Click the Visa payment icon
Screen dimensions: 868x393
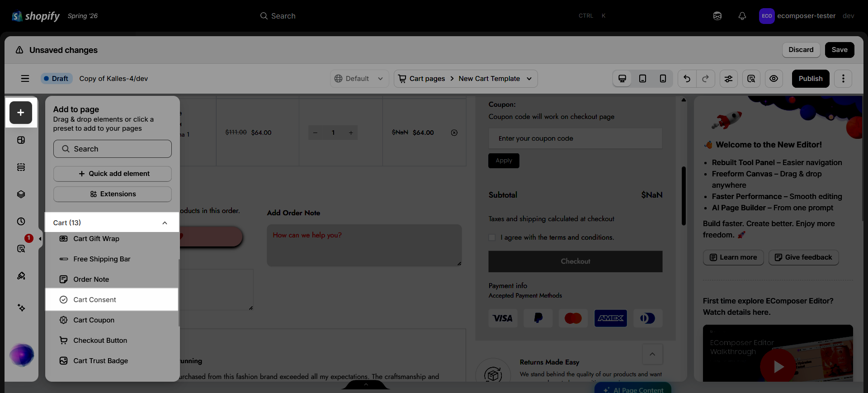pyautogui.click(x=503, y=318)
